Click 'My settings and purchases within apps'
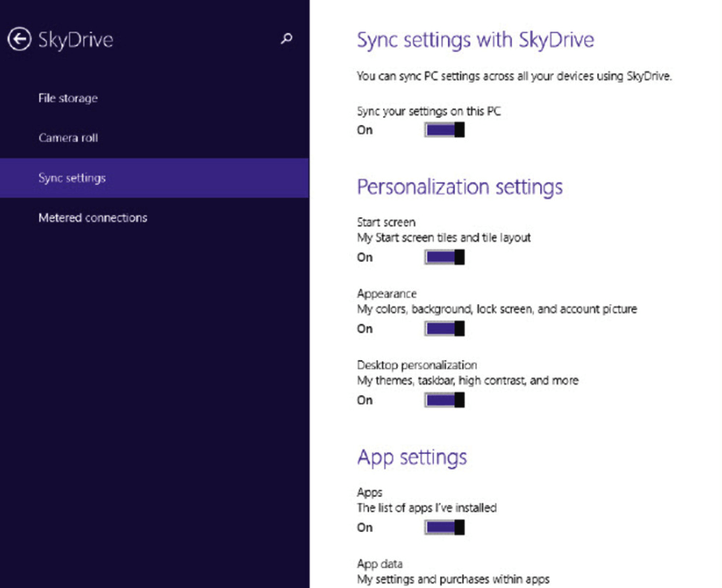 (x=453, y=579)
